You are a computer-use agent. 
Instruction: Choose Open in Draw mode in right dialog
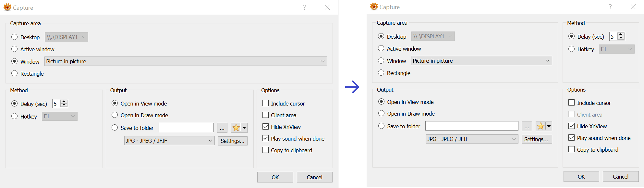pos(382,113)
